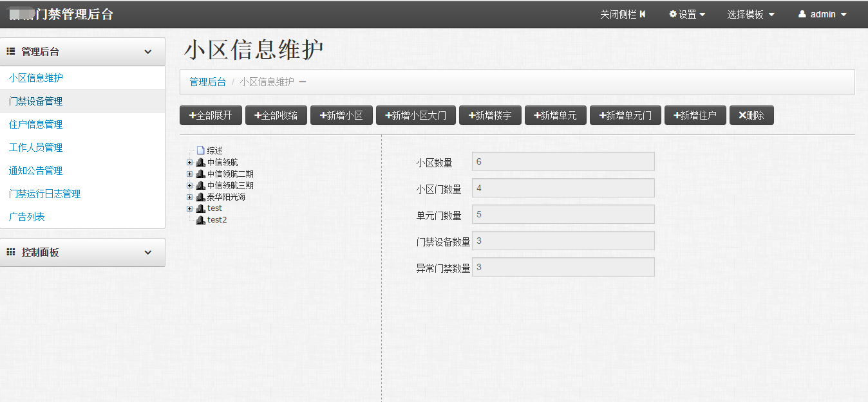Click the building icon beside 中信领航
This screenshot has height=402, width=868.
coord(200,161)
